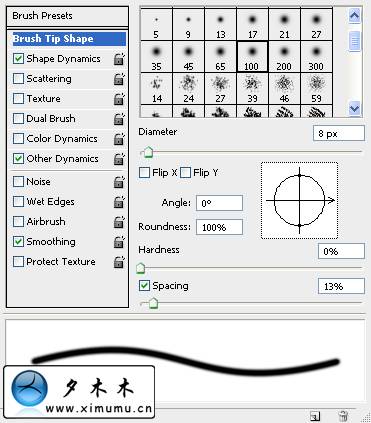Enable the Airbrush checkbox

(18, 222)
